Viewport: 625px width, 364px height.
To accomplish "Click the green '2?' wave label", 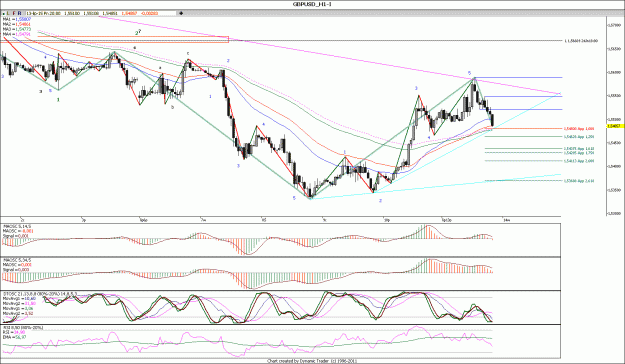I will (x=138, y=32).
